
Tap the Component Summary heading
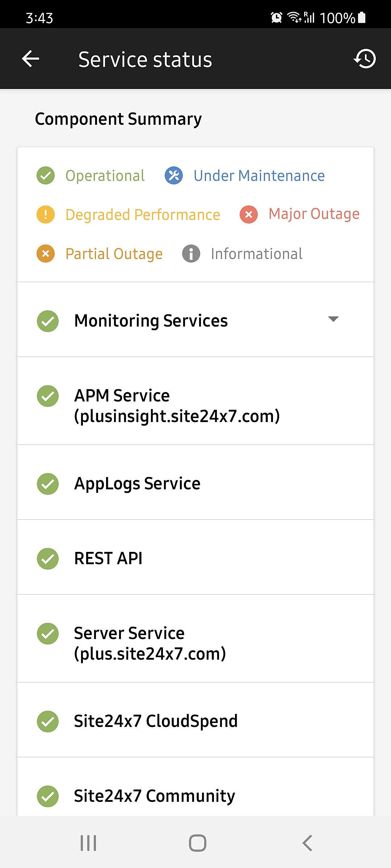(118, 119)
